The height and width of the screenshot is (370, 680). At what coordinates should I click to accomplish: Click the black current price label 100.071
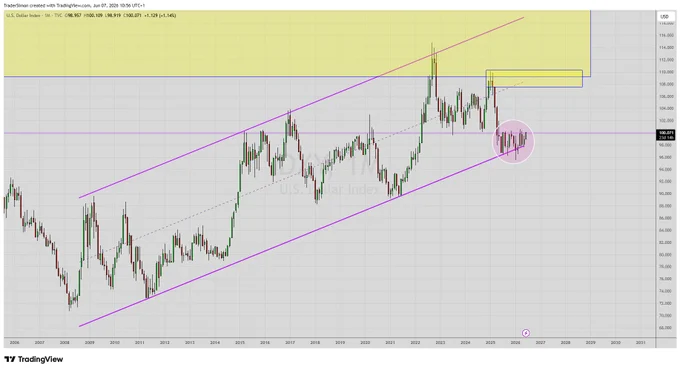666,135
